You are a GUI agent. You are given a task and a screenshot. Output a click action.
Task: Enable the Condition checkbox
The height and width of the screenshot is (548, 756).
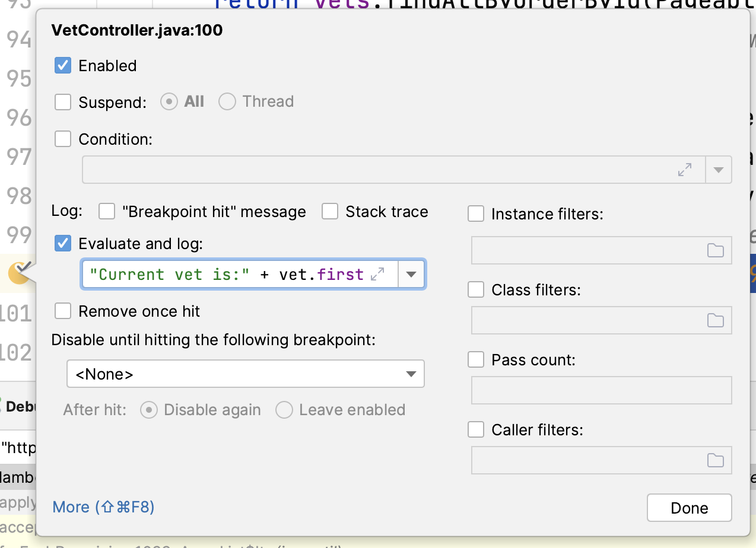(63, 139)
